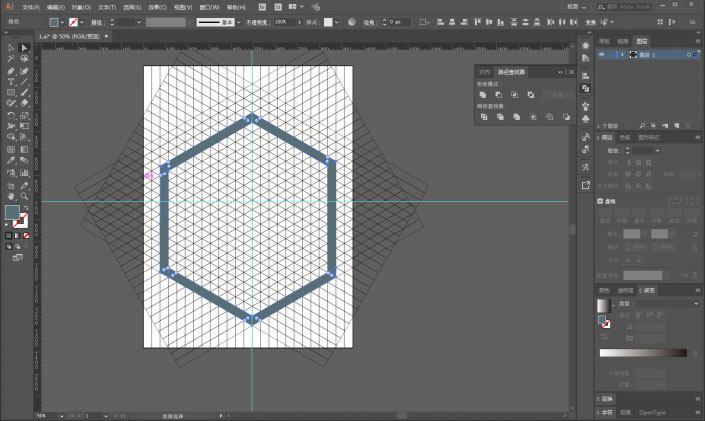Set paint mode to None button
Screen dimensions: 705x421
tap(26, 235)
